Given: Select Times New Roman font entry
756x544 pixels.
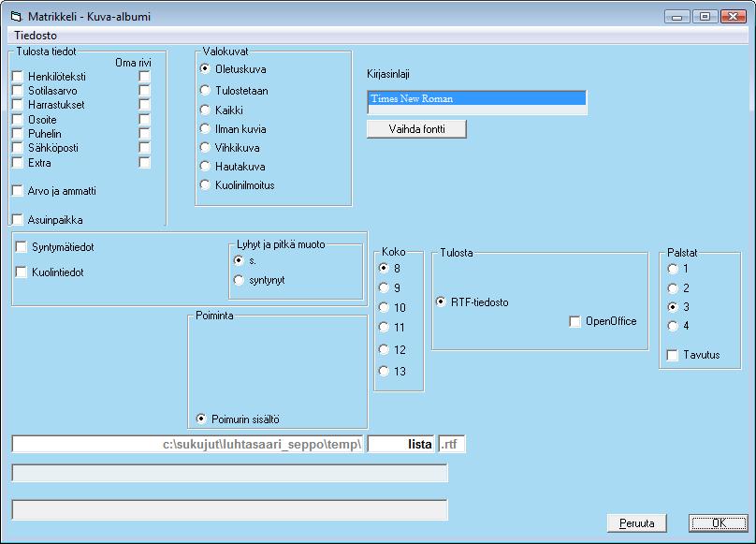Looking at the screenshot, I should [477, 98].
